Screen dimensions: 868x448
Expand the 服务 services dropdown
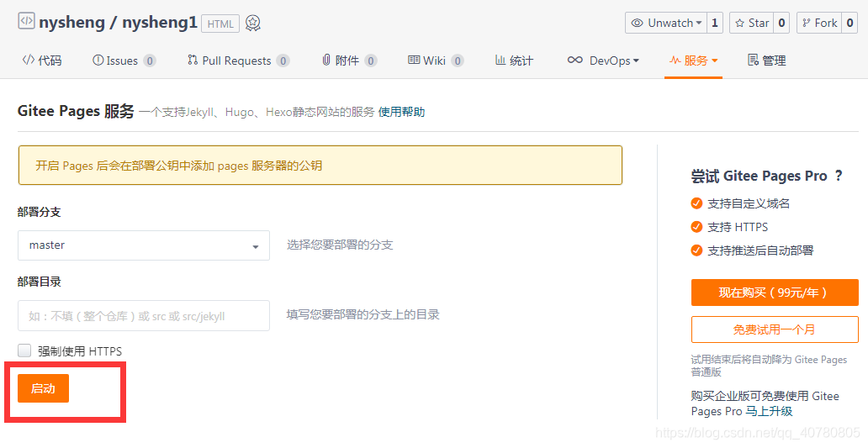694,61
